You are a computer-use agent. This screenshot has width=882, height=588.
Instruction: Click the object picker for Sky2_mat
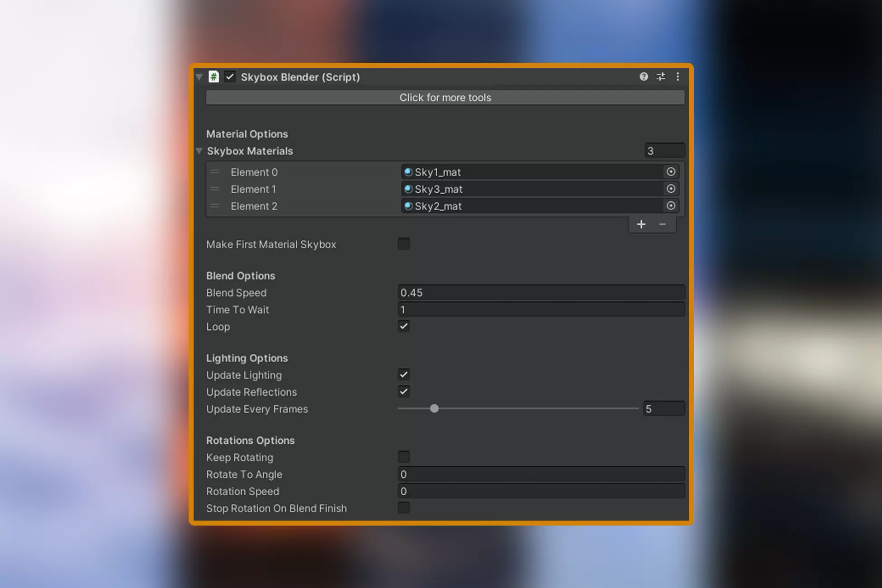pos(671,206)
